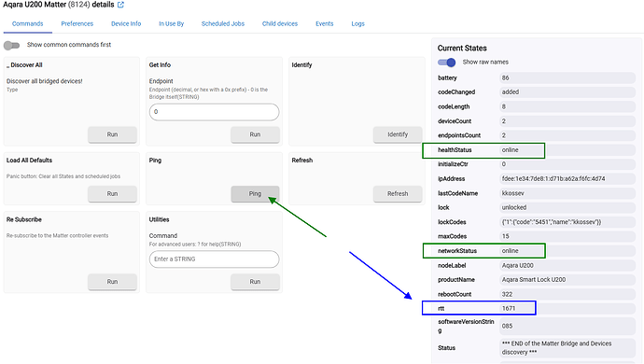Screen dimensions: 644x364
Task: Disable Show raw names toggle
Action: click(x=446, y=63)
